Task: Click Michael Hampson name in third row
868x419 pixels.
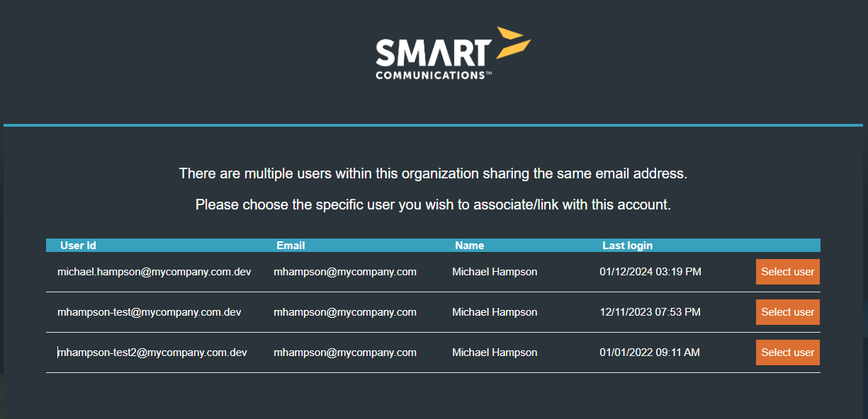Action: [x=495, y=352]
